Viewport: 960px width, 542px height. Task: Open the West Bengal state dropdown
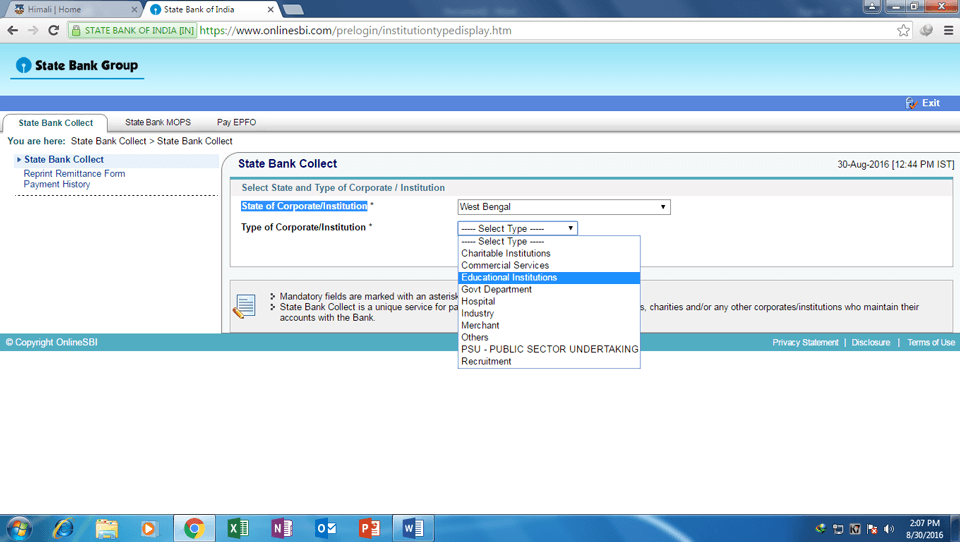(x=564, y=207)
